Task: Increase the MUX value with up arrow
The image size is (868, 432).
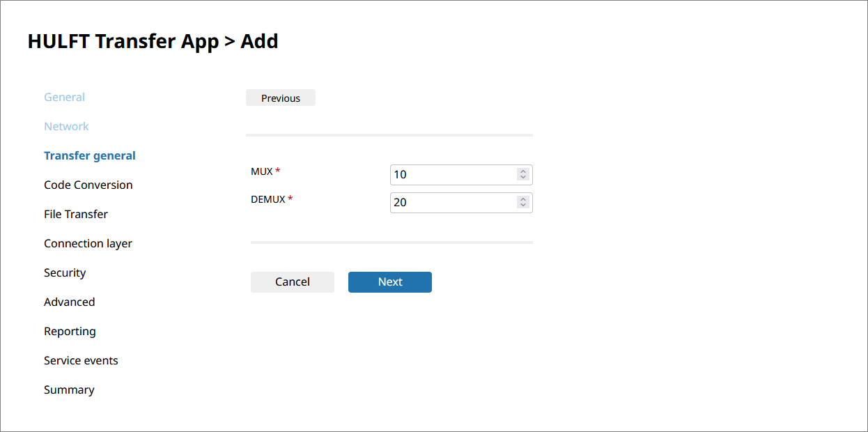Action: click(x=523, y=171)
